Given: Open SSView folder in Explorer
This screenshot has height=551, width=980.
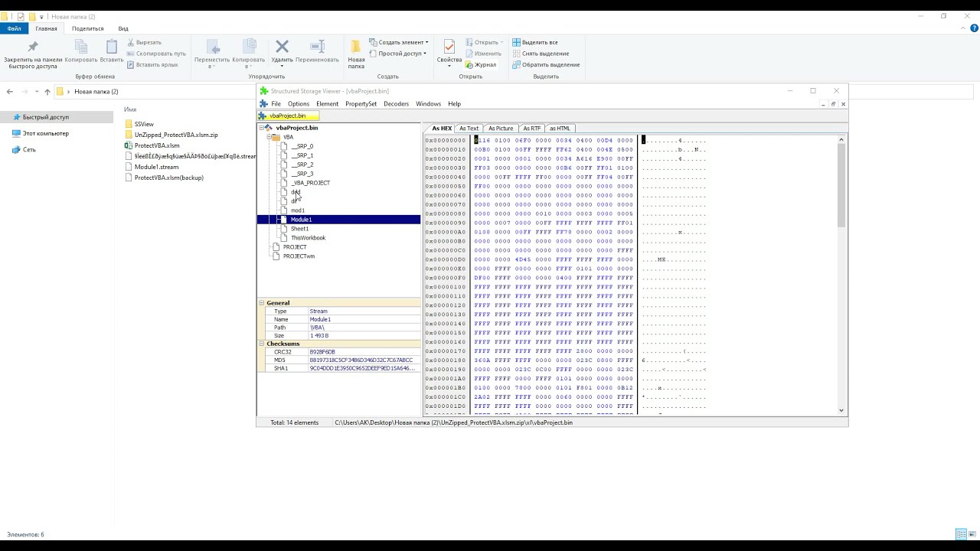Looking at the screenshot, I should (144, 124).
